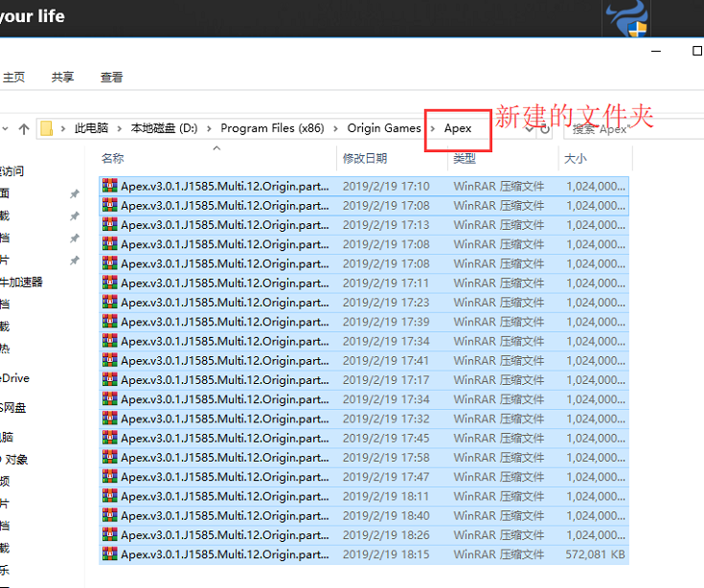
Task: Expand the chevron after Origin Games
Action: (x=433, y=129)
